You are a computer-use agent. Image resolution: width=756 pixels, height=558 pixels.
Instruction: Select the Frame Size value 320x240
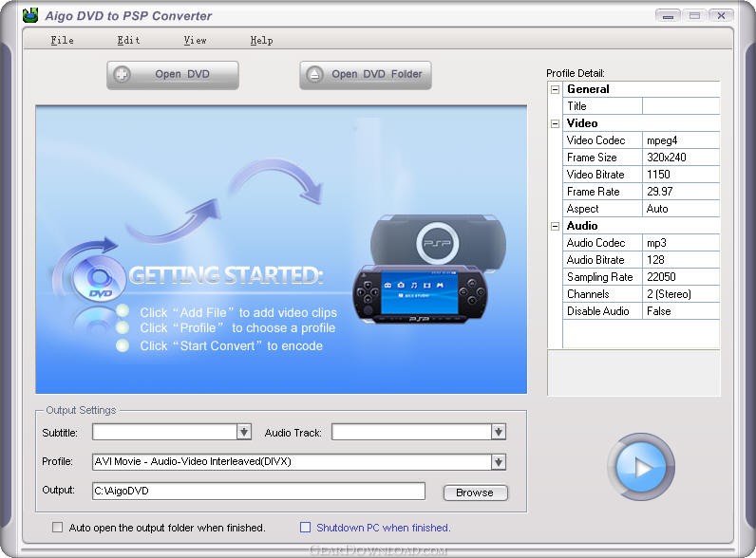click(x=681, y=158)
